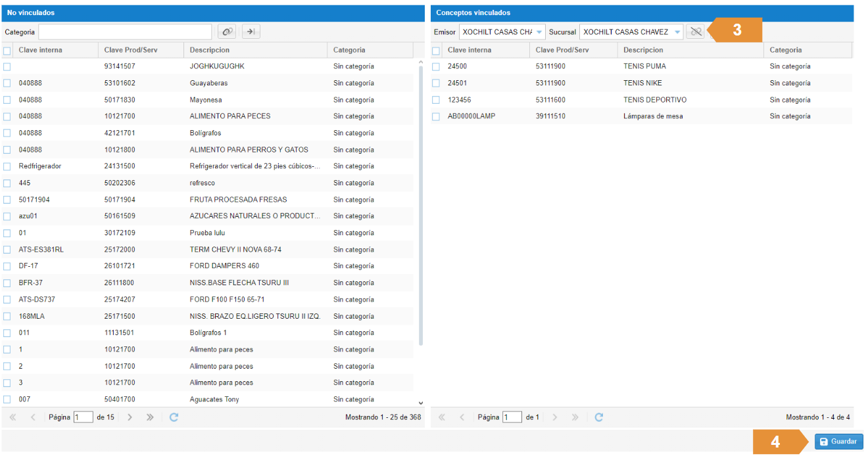868x460 pixels.
Task: Open the Emisor dropdown
Action: click(539, 32)
